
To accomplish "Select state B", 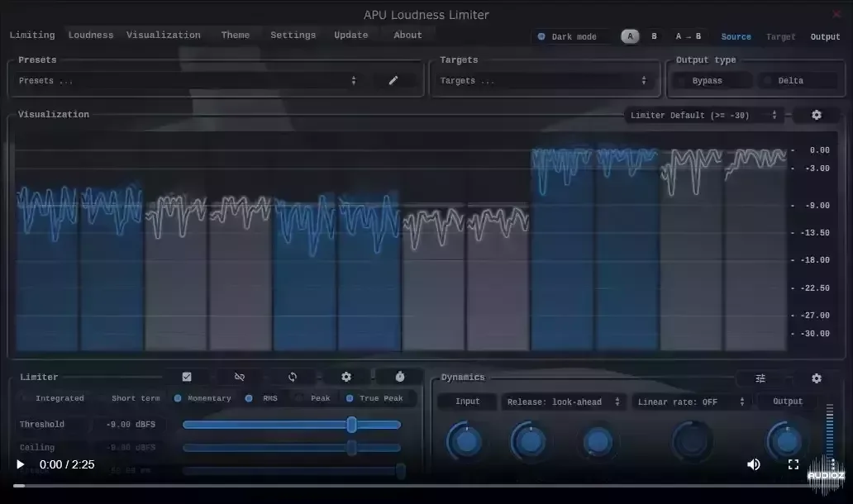I will click(654, 36).
